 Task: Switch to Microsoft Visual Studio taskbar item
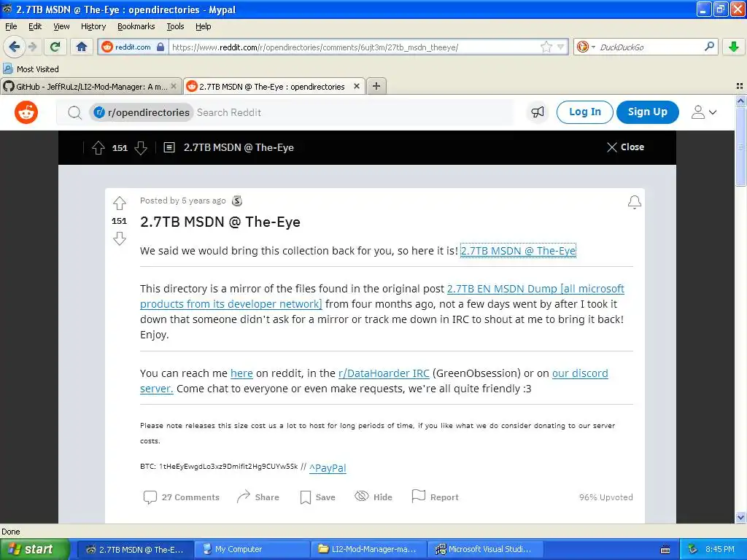click(x=485, y=549)
